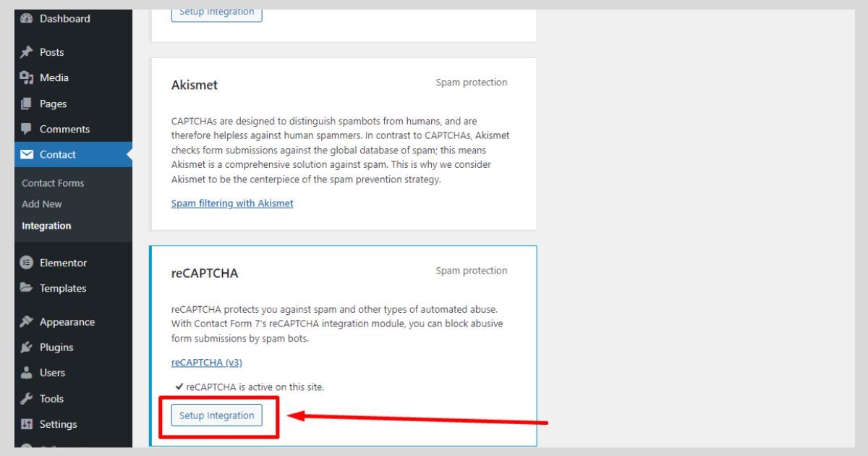Open the Spam filtering with Akismet link
The width and height of the screenshot is (868, 456).
232,203
